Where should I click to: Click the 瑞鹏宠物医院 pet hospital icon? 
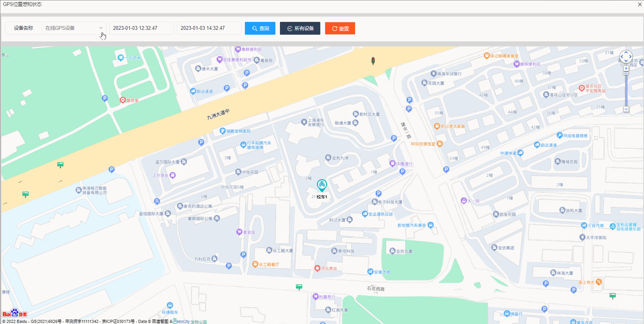pyautogui.click(x=223, y=131)
